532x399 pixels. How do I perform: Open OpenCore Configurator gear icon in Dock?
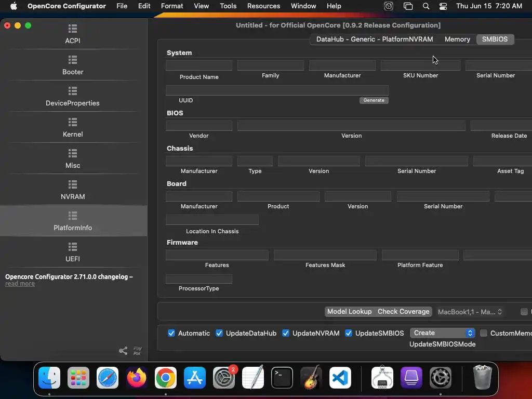coord(441,377)
